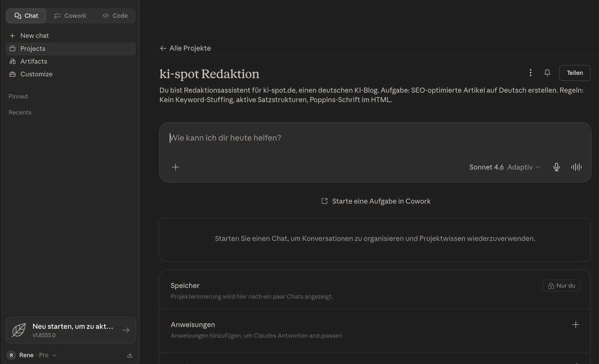
Task: Switch to the Chat tab
Action: pos(26,15)
